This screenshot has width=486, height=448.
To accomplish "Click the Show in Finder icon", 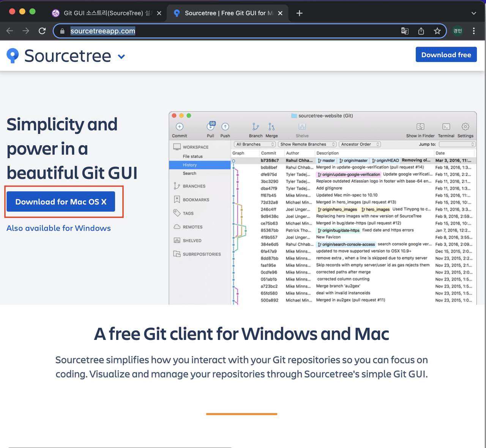I will [420, 127].
